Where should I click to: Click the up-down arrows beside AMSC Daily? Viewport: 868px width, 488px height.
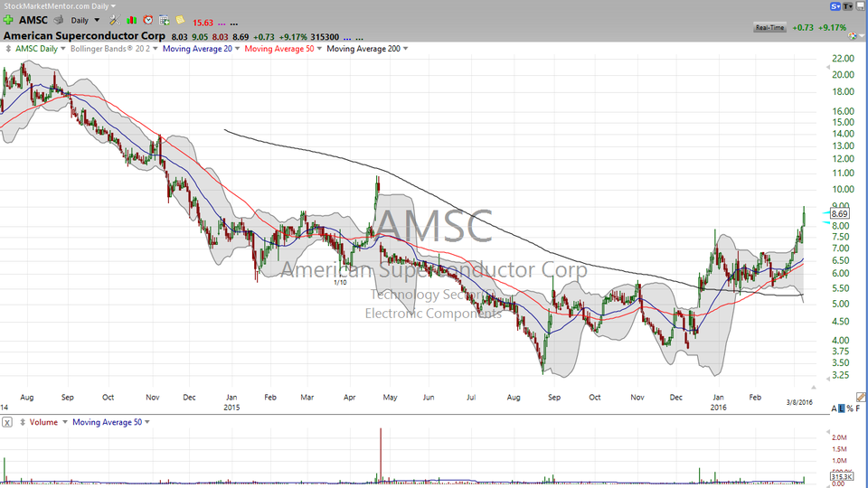point(8,49)
